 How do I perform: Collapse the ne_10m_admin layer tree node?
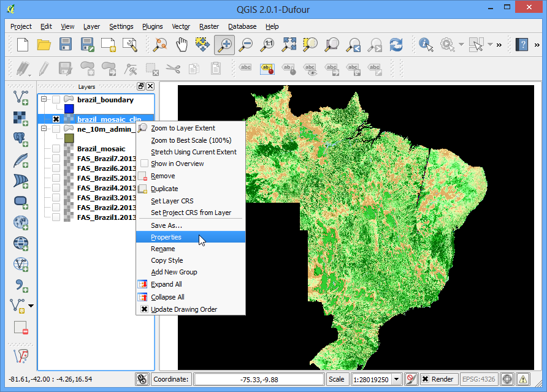point(44,129)
